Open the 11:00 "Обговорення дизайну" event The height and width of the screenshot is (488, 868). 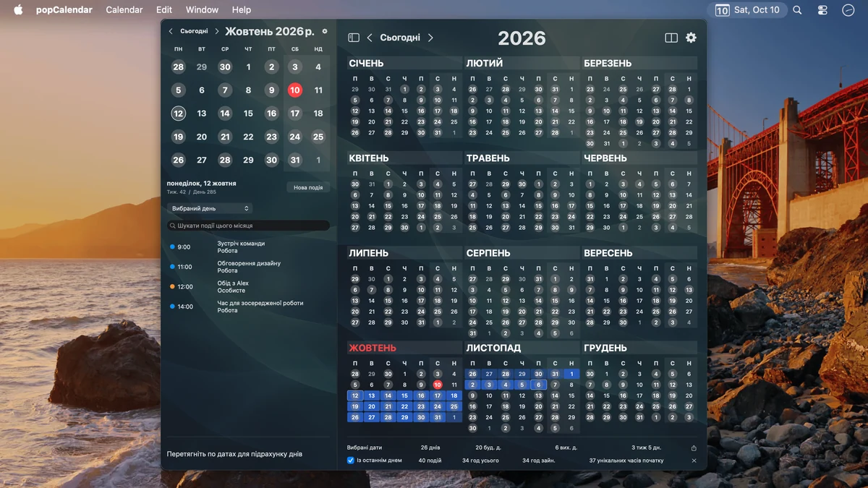coord(248,267)
